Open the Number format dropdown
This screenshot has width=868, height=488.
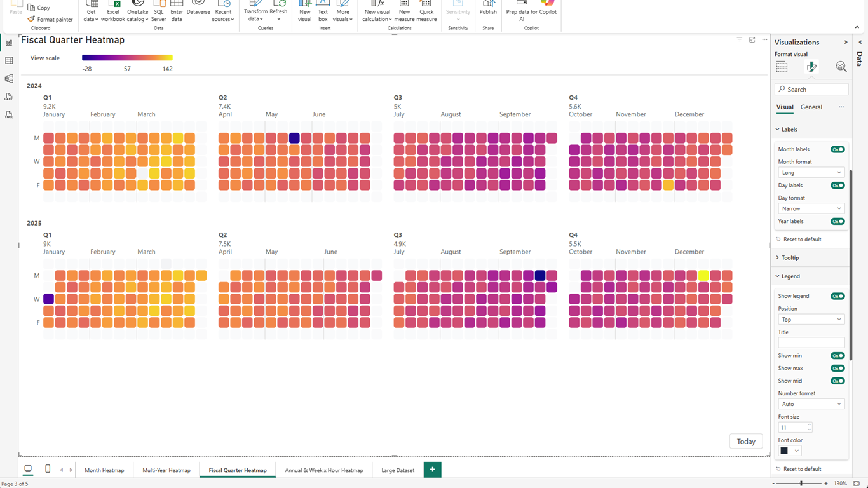tap(811, 403)
